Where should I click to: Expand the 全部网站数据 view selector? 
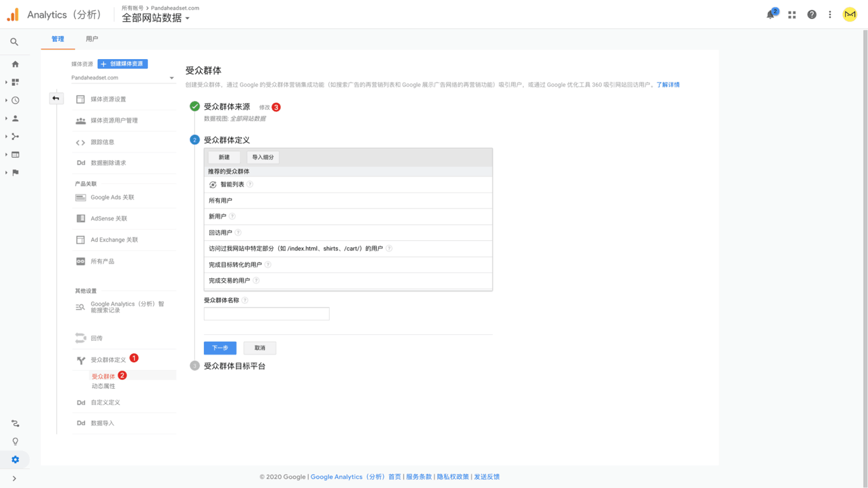[x=156, y=18]
